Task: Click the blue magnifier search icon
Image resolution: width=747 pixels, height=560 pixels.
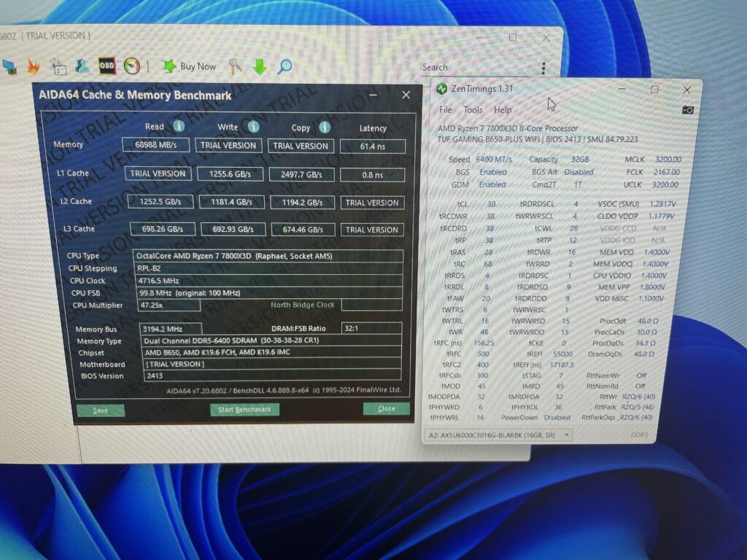Action: 285,66
